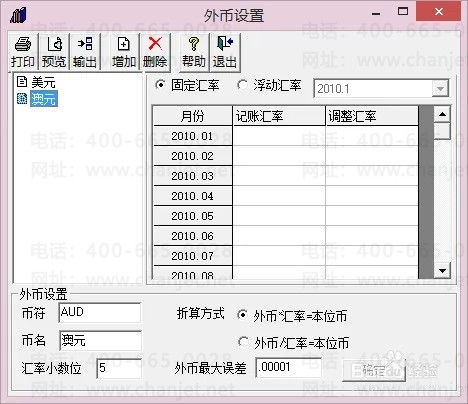Select the 2010.03 month row
468x404 pixels.
click(x=193, y=176)
